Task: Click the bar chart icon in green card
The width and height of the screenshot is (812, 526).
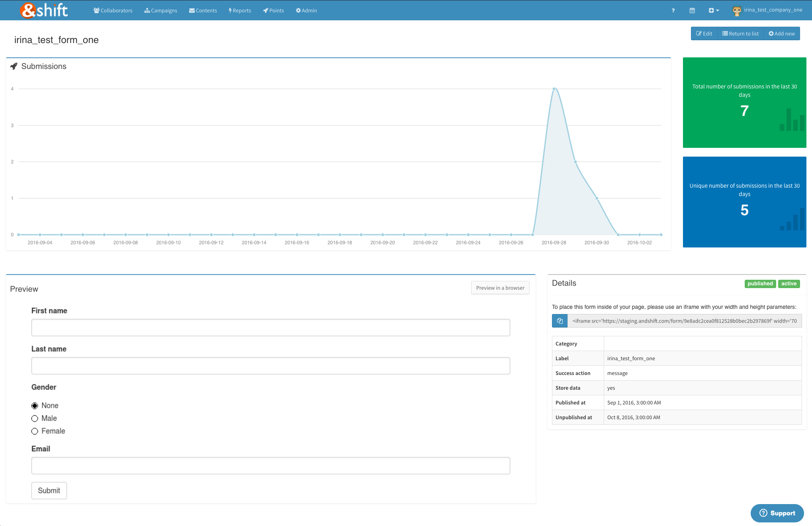Action: point(792,120)
